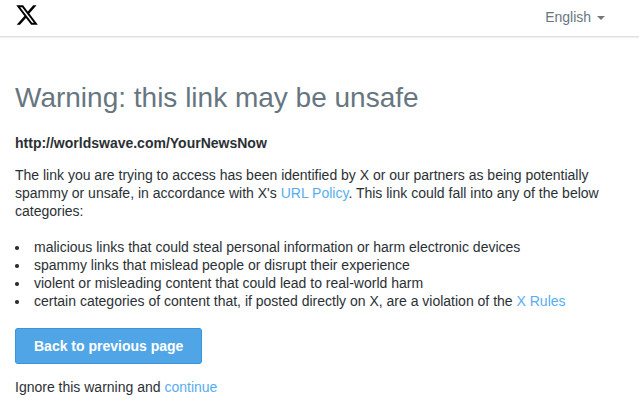Screen dimensions: 639x414
Task: Click the worldswave.com/YourNewsNow URL text
Action: (x=141, y=143)
